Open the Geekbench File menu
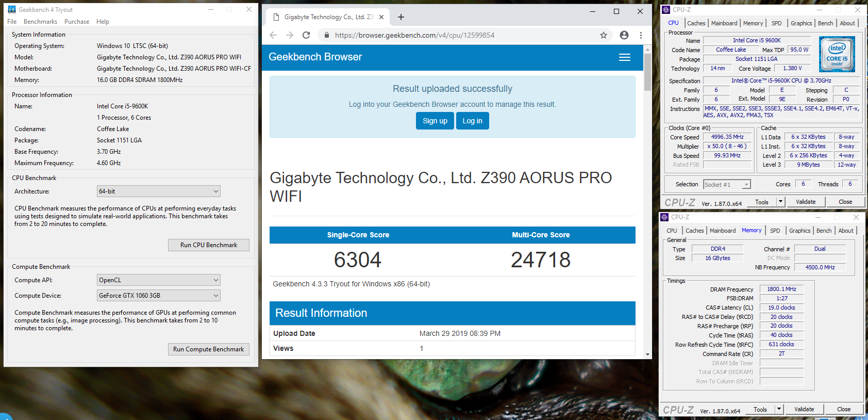This screenshot has height=420, width=868. 12,22
